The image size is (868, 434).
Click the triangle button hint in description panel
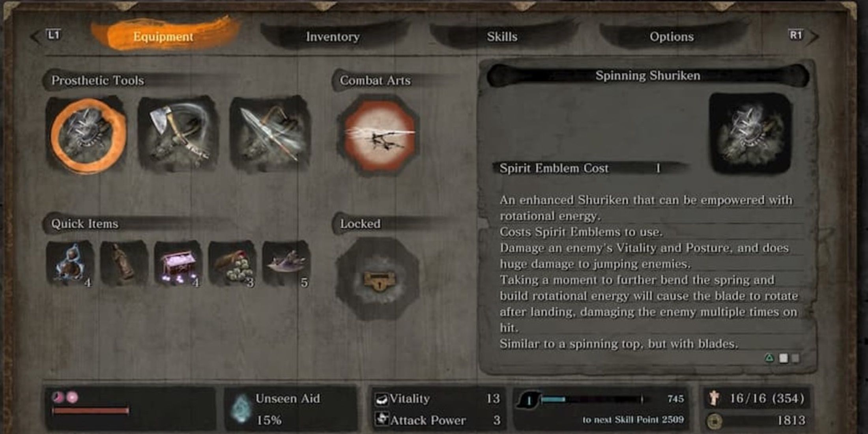pyautogui.click(x=769, y=358)
